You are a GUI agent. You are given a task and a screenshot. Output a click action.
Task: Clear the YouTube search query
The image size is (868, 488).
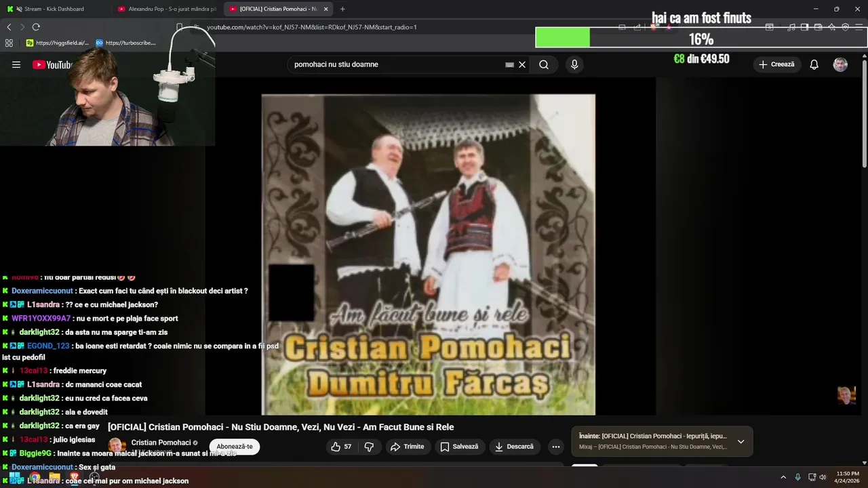click(x=522, y=64)
